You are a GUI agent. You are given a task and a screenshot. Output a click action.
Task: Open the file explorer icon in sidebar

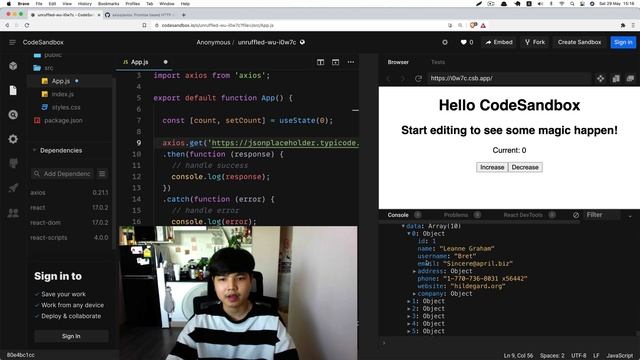click(13, 90)
